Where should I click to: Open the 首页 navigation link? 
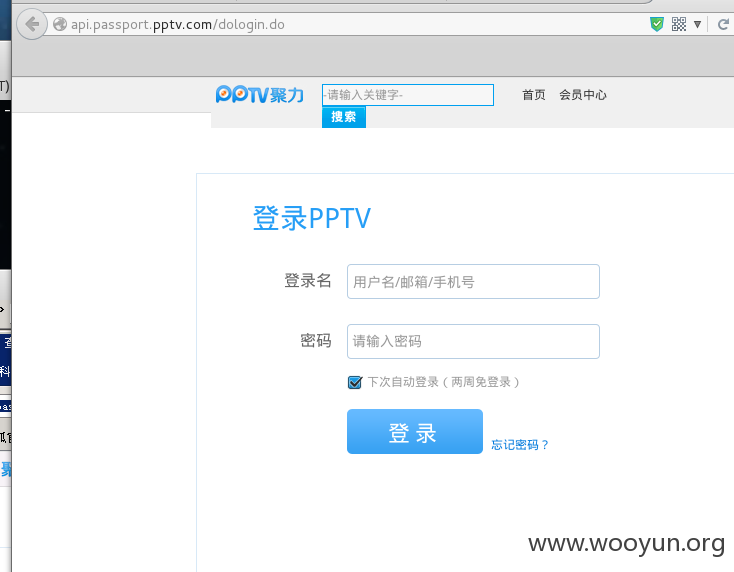coord(534,95)
